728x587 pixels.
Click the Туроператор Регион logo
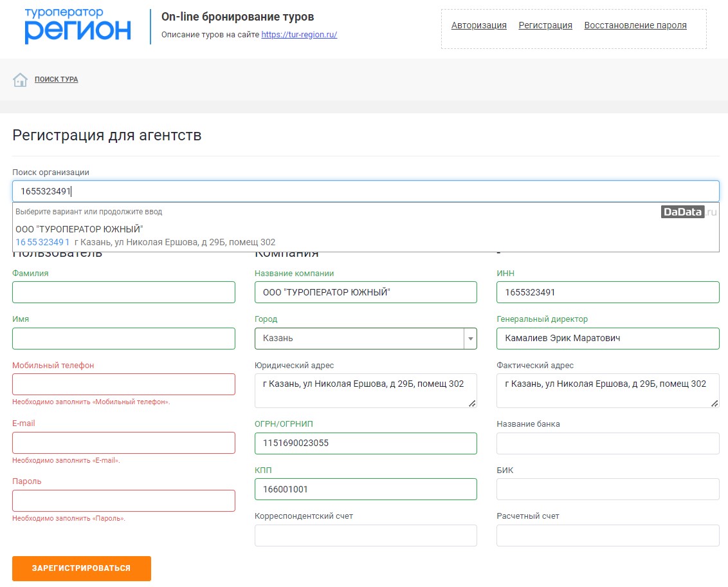coord(78,27)
